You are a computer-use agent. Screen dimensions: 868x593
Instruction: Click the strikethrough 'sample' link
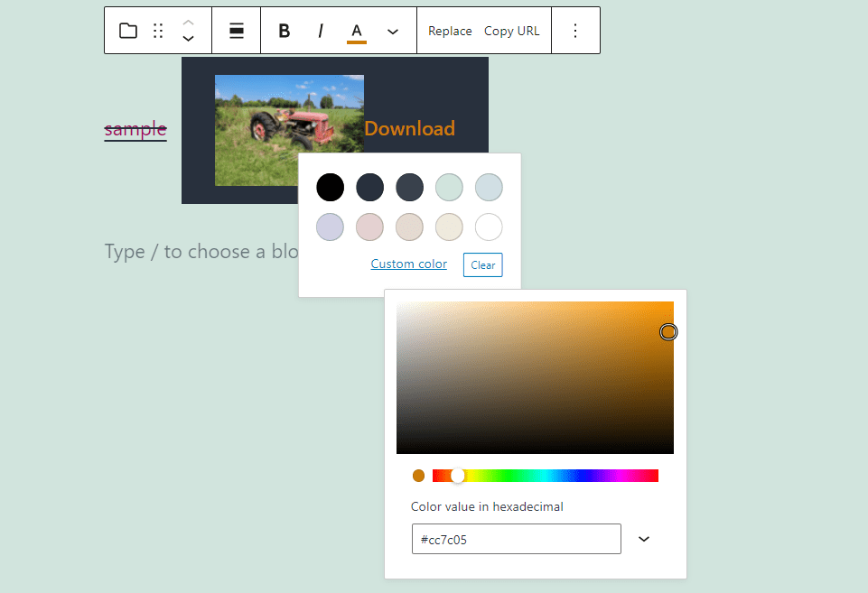tap(135, 129)
